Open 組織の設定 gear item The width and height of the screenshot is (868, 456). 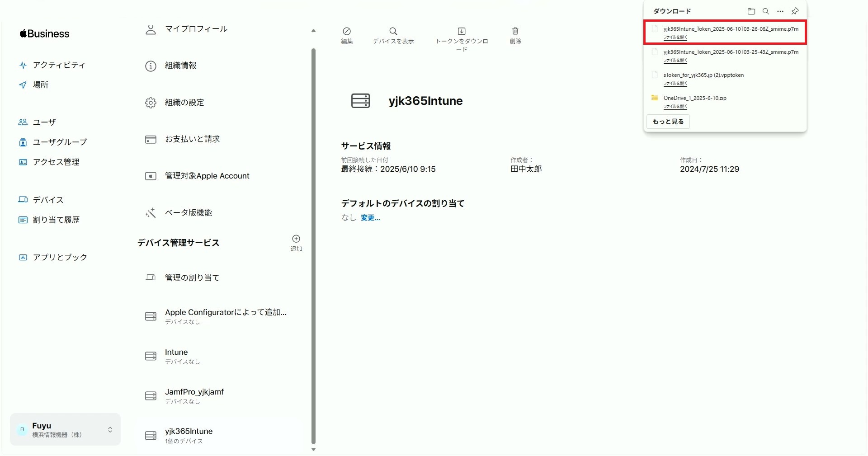175,103
